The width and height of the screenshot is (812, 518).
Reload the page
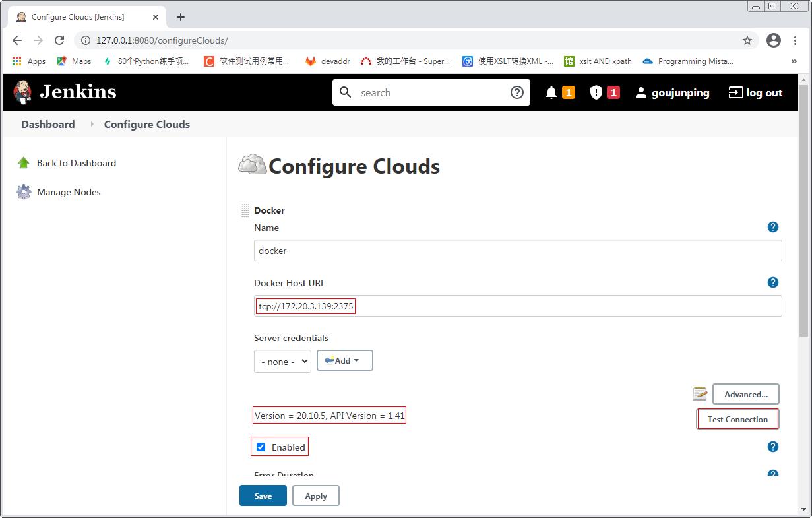(x=59, y=40)
